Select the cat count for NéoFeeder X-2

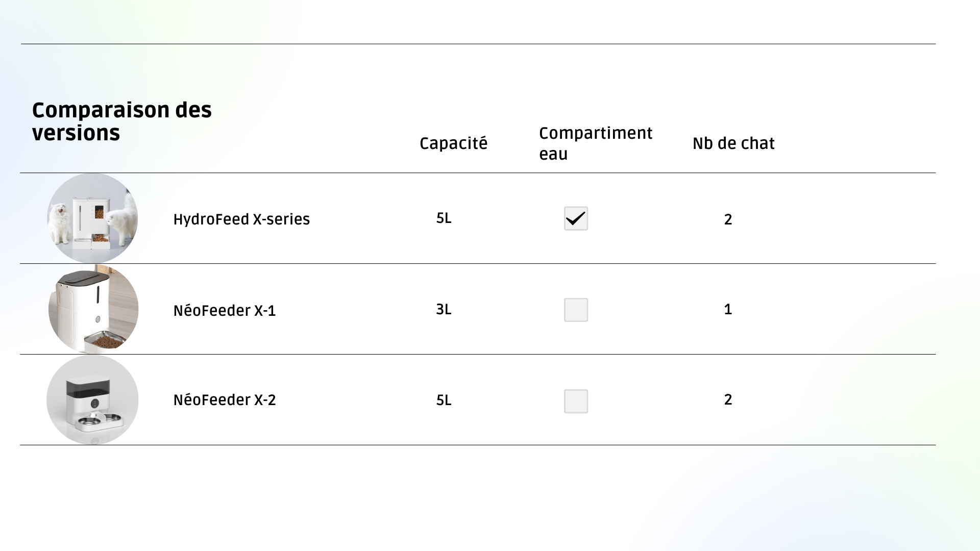(728, 399)
